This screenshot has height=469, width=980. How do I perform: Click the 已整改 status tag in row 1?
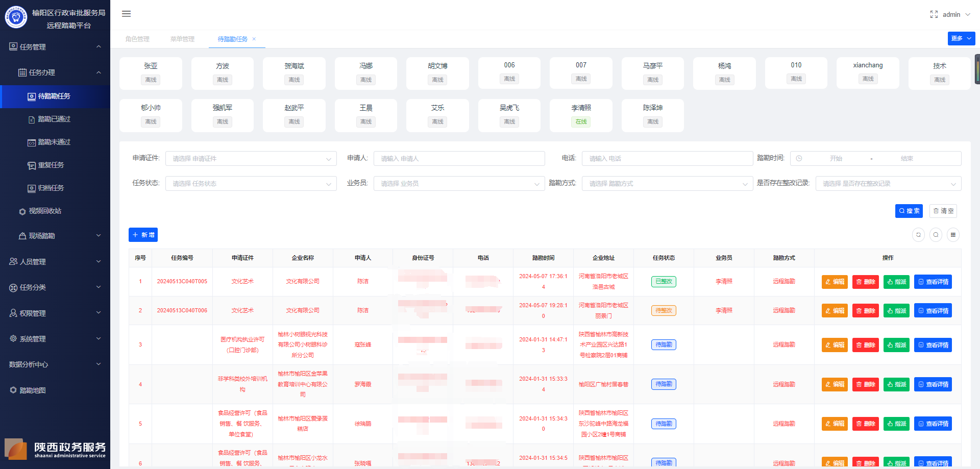664,282
